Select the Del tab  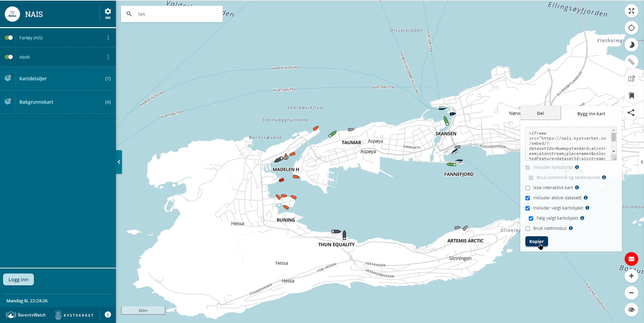(540, 113)
